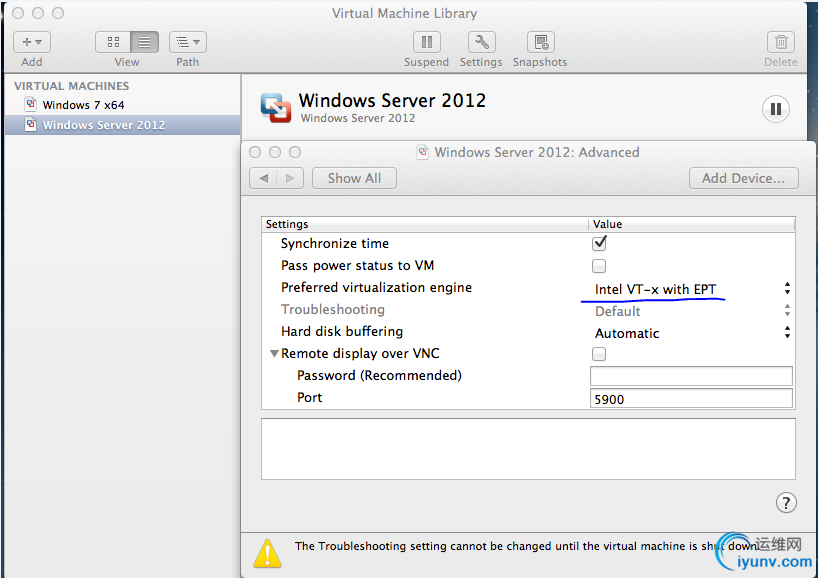818x578 pixels.
Task: Click the Windows Server 2012 sidebar file icon
Action: click(x=31, y=125)
